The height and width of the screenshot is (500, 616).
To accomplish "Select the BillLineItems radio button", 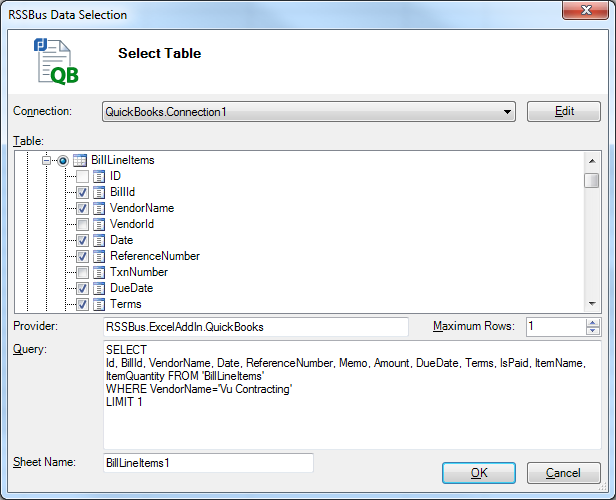I will pos(64,160).
